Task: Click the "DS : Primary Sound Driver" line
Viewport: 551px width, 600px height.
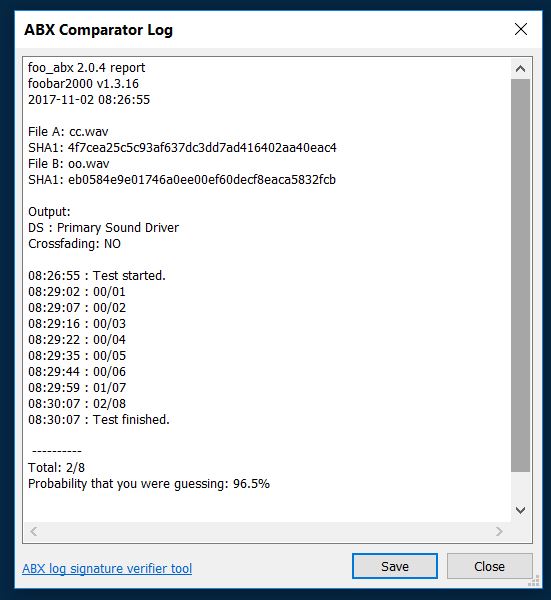Action: coord(103,227)
